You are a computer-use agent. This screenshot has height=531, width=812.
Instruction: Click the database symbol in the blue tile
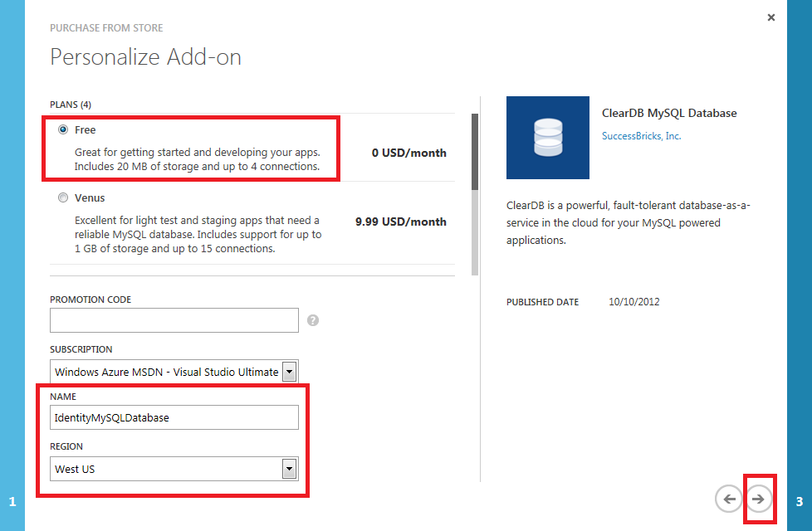[x=547, y=138]
